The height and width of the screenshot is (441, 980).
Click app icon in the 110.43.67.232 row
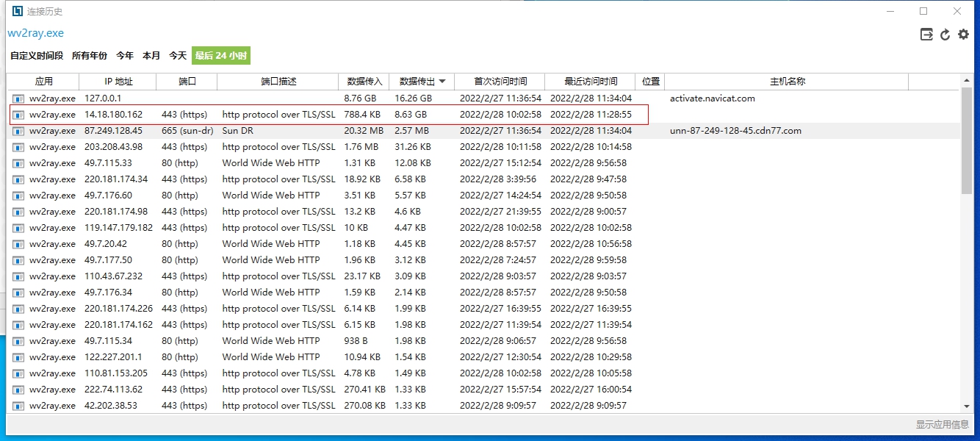coord(18,276)
